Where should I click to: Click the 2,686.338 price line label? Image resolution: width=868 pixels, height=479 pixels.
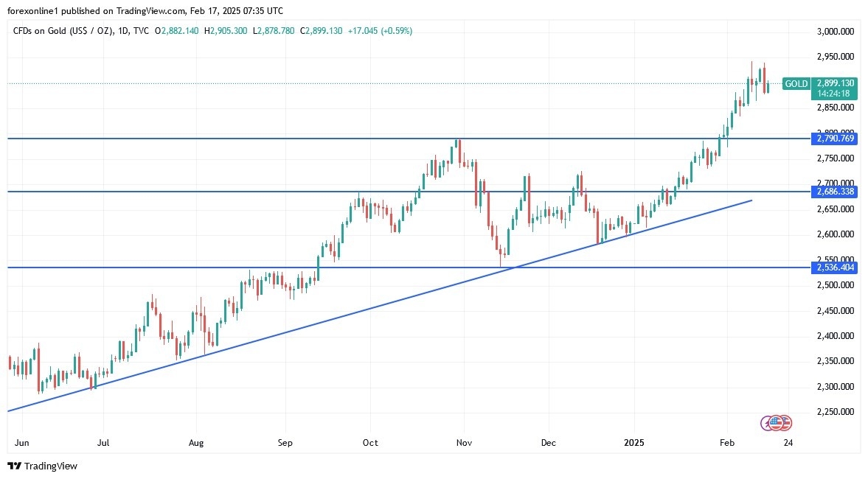836,192
